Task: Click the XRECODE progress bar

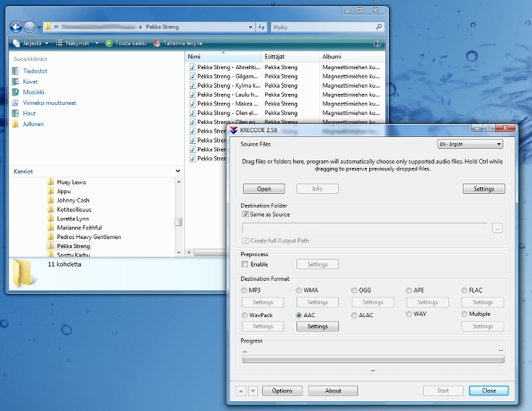Action: 373,359
